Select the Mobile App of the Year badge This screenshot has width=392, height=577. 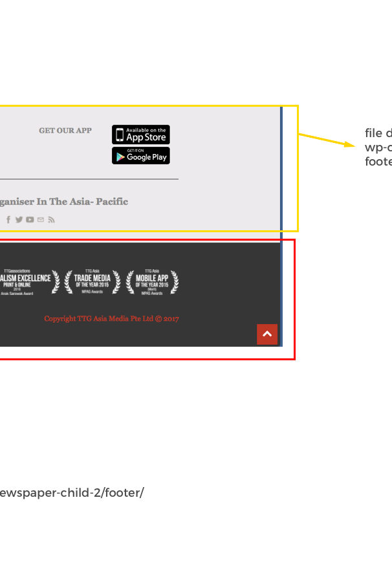(x=152, y=281)
